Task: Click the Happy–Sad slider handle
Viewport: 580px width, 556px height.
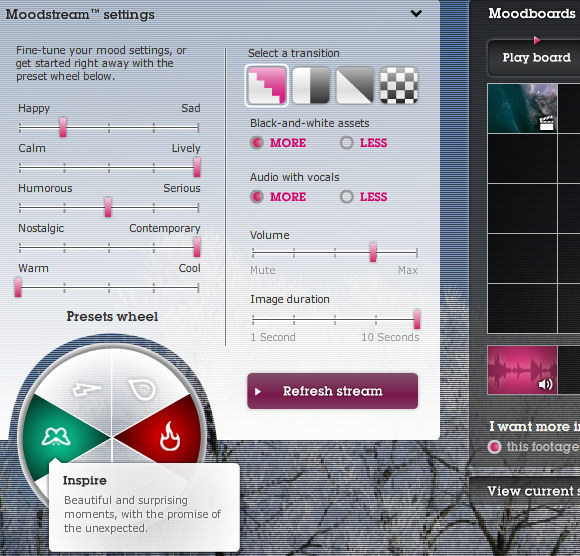Action: (63, 128)
